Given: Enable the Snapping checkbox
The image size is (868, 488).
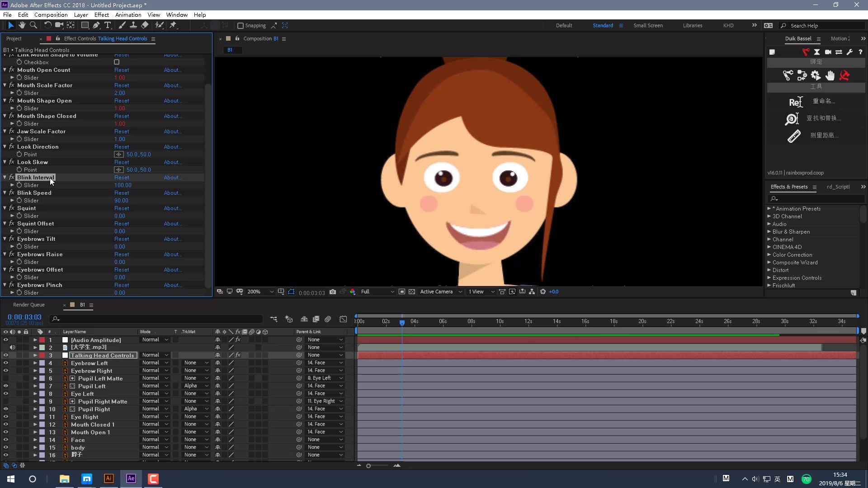Looking at the screenshot, I should pos(241,26).
